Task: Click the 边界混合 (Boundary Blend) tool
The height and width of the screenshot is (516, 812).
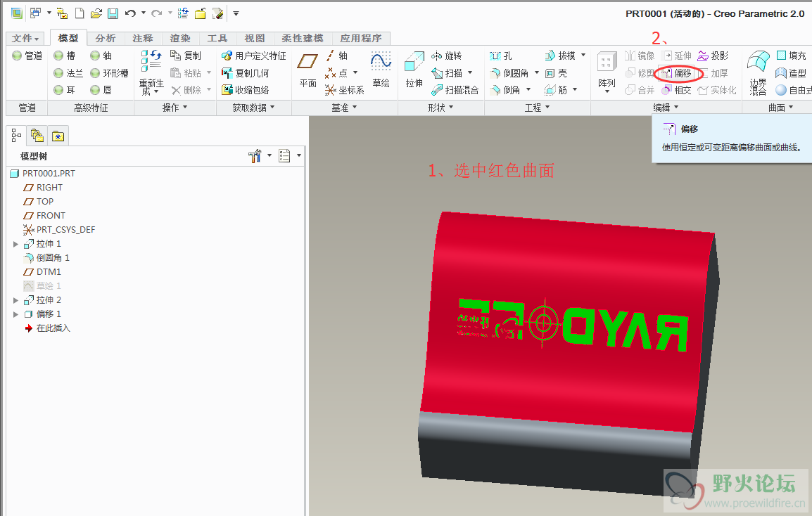Action: coord(758,73)
